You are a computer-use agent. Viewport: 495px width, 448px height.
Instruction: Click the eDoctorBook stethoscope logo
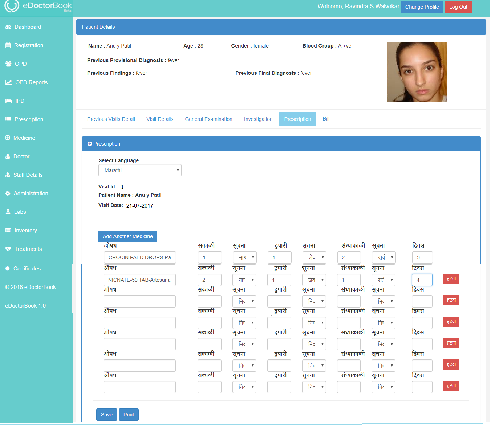12,6
